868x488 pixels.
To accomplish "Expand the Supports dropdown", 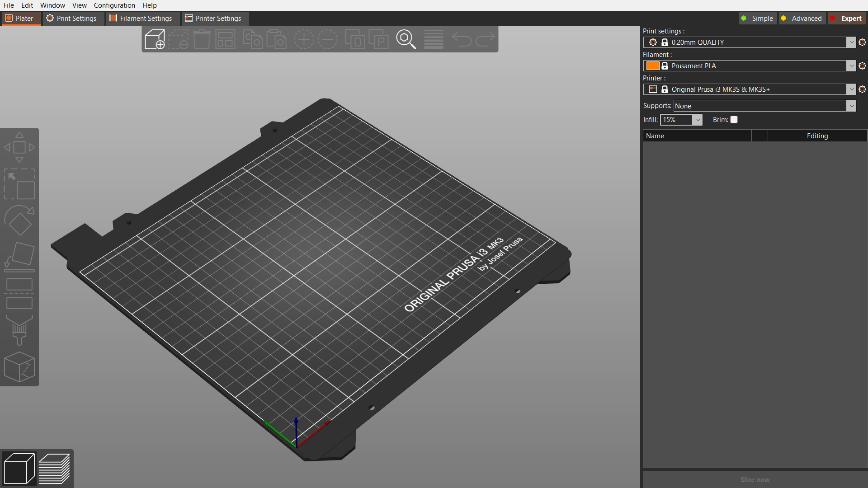I will (851, 106).
